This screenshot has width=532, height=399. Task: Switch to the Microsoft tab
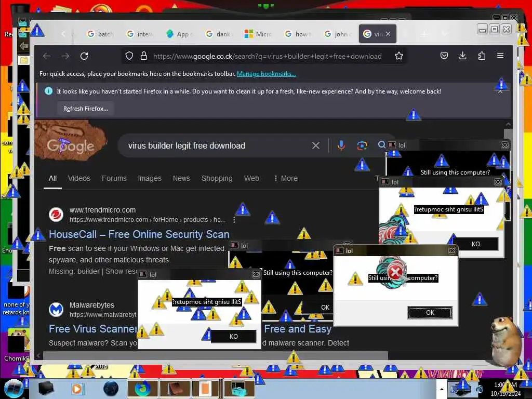tap(258, 34)
